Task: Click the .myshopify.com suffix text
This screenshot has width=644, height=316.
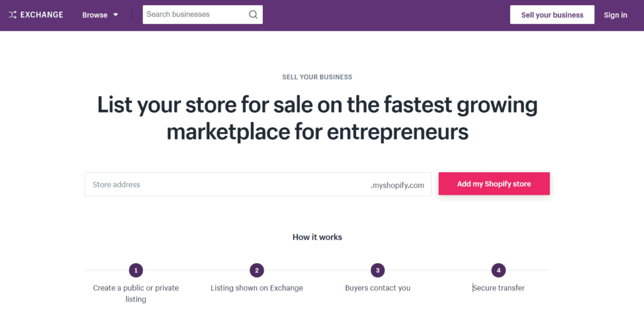Action: tap(397, 185)
